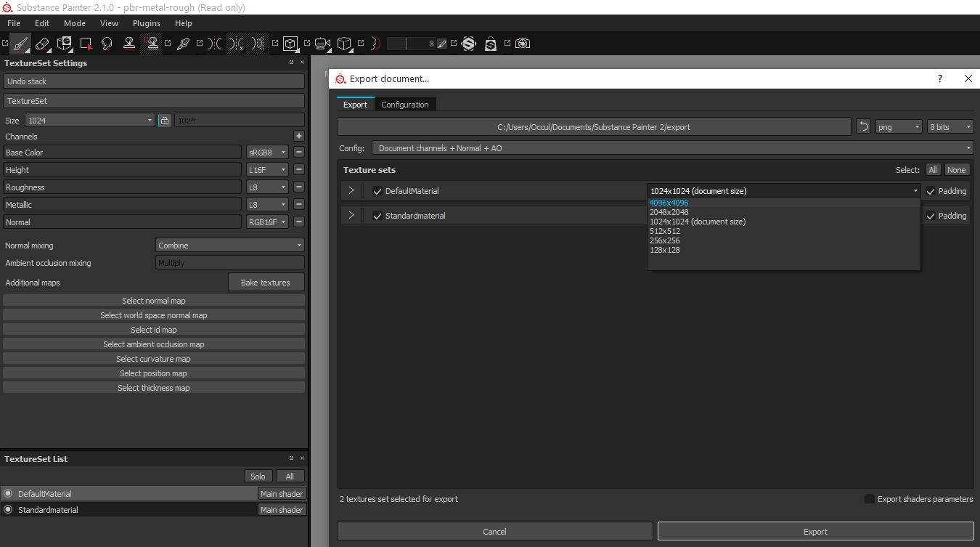
Task: Click the Substance Source S icon
Action: [x=468, y=44]
